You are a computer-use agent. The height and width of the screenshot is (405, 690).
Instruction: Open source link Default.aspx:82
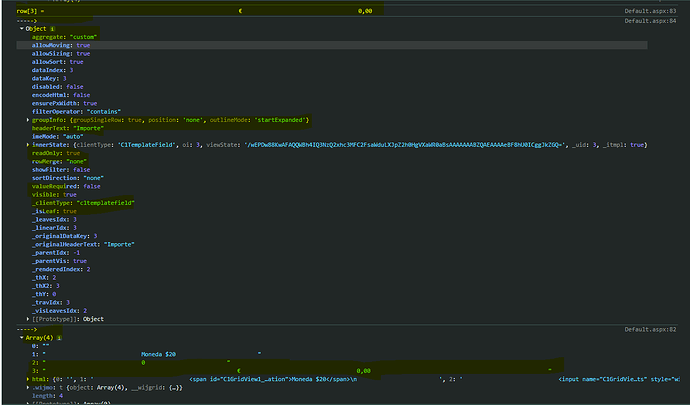[650, 329]
